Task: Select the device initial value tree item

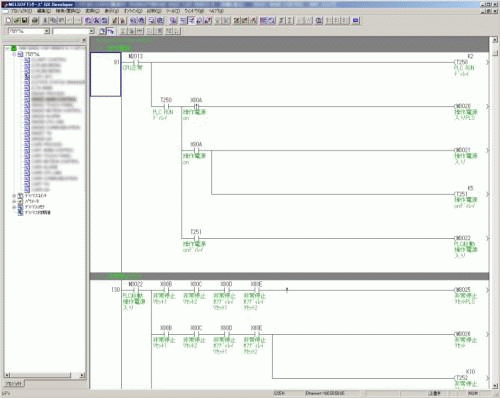Action: coord(37,212)
